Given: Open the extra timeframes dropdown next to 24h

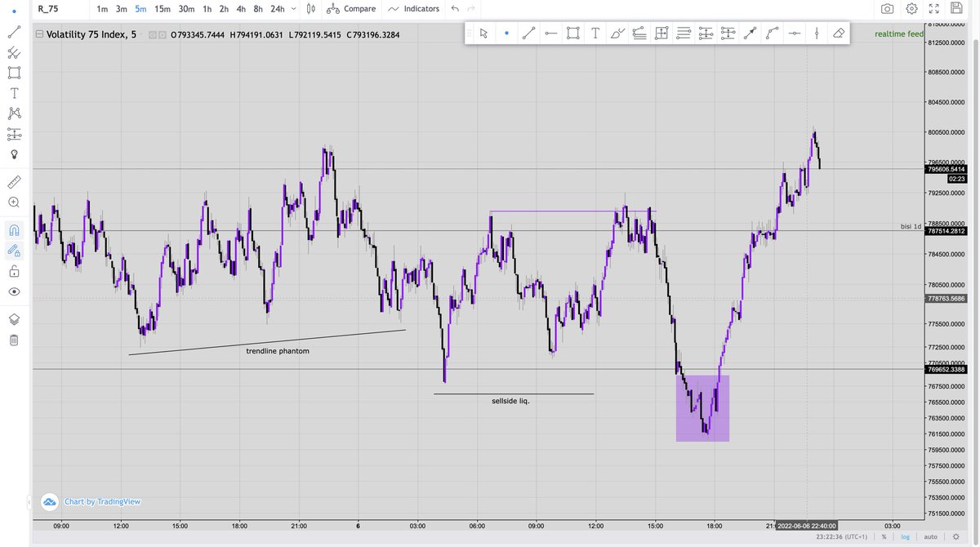Looking at the screenshot, I should tap(293, 9).
